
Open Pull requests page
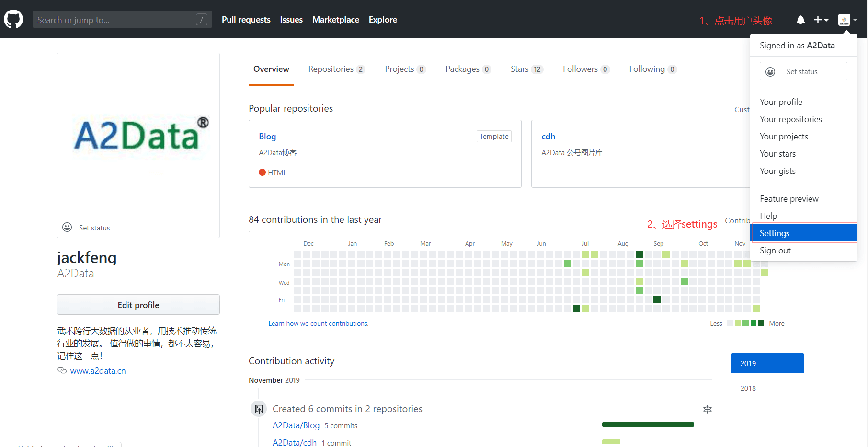[246, 20]
